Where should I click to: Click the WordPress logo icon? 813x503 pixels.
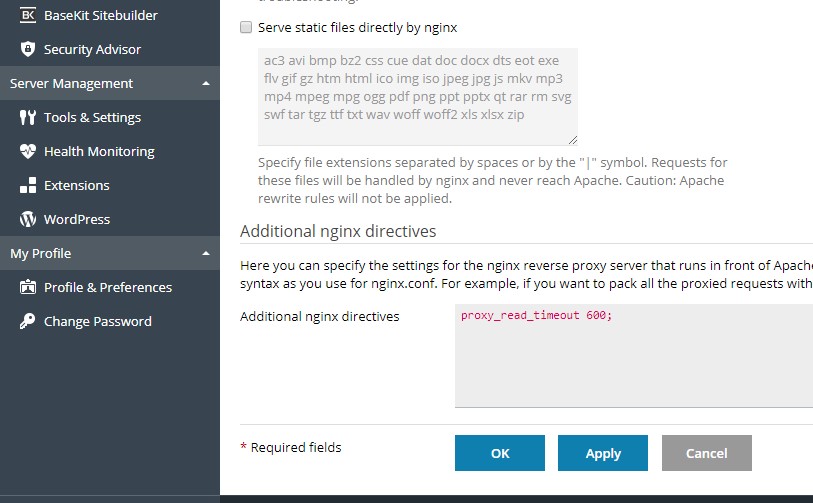(x=27, y=219)
